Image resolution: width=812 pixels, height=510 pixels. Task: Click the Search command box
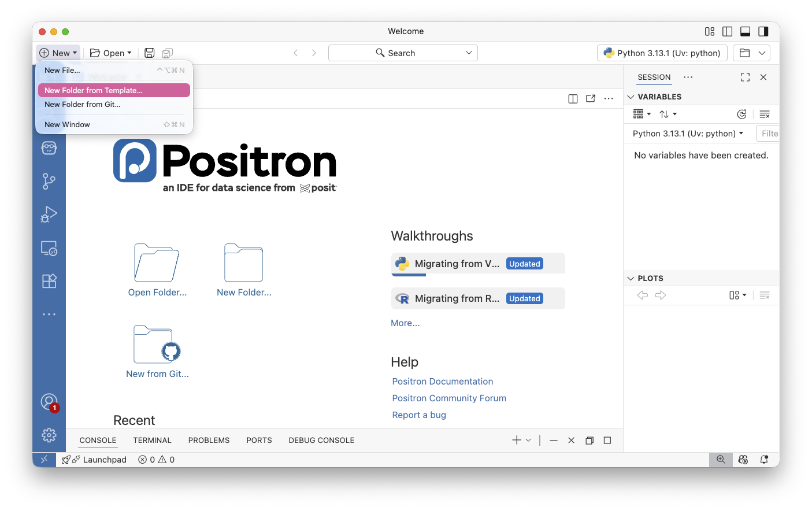(403, 53)
